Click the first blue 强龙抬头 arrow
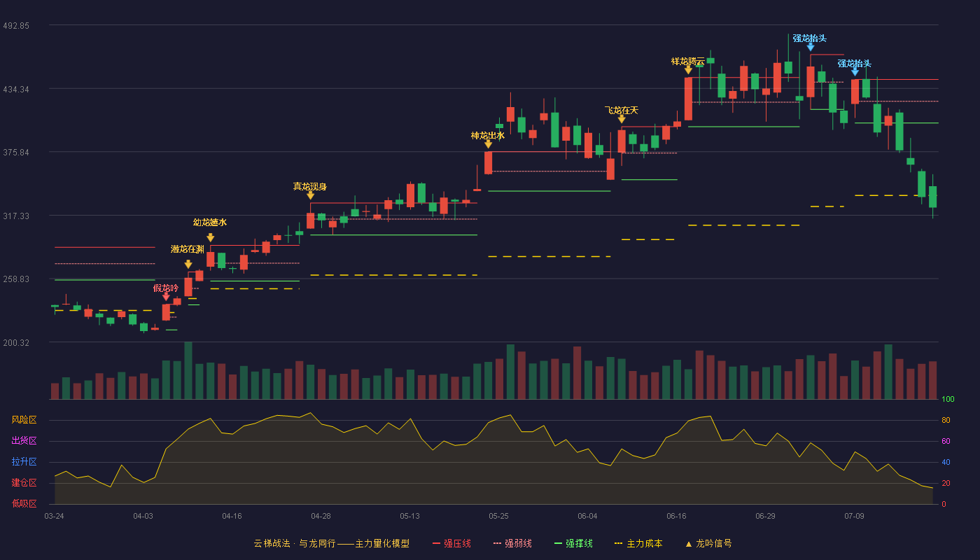 point(811,47)
